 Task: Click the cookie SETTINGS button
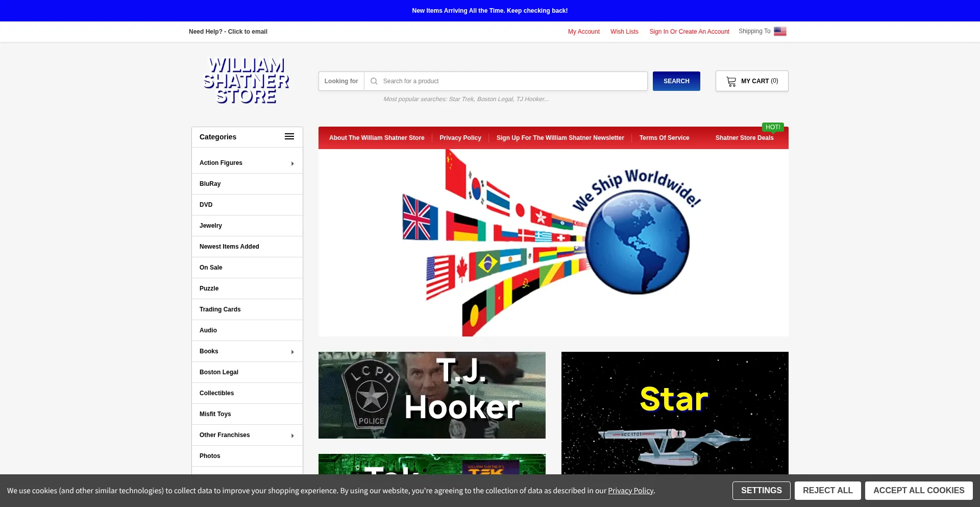762,491
